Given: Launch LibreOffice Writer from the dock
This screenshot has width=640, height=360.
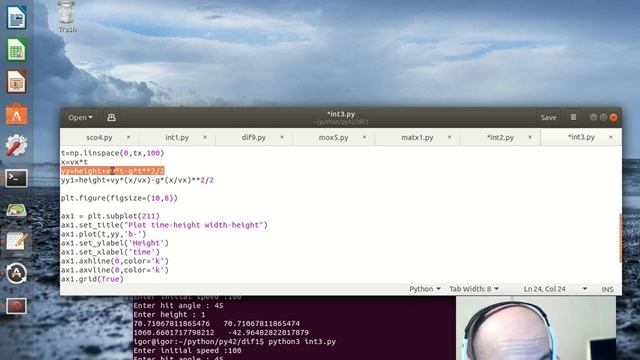Looking at the screenshot, I should click(x=16, y=18).
